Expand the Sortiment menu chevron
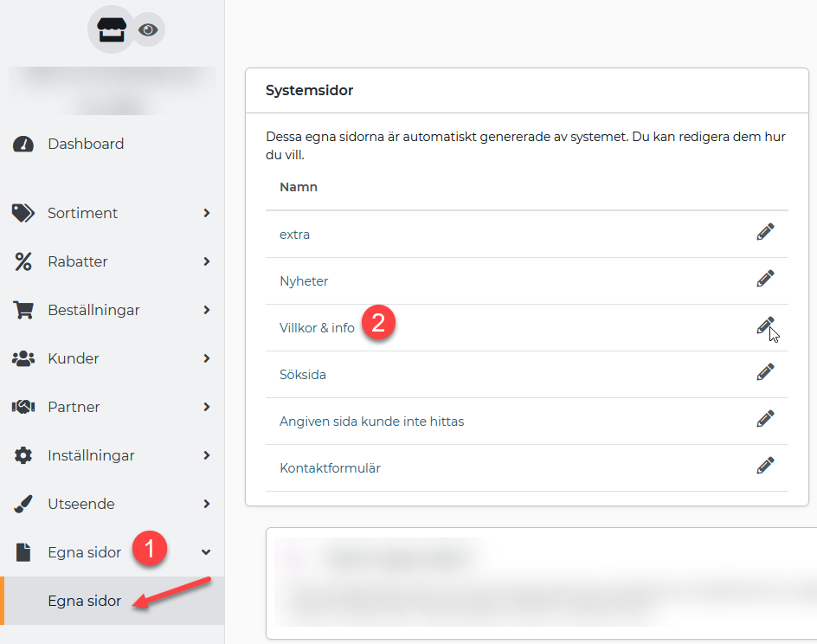The image size is (817, 644). [206, 213]
